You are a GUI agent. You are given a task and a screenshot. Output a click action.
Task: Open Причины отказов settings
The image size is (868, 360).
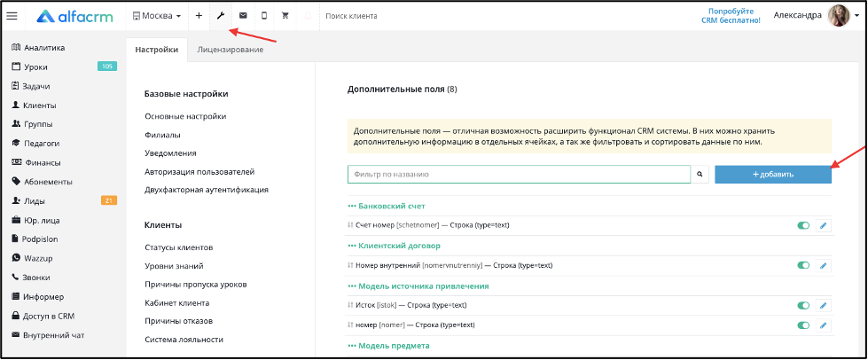pos(179,321)
